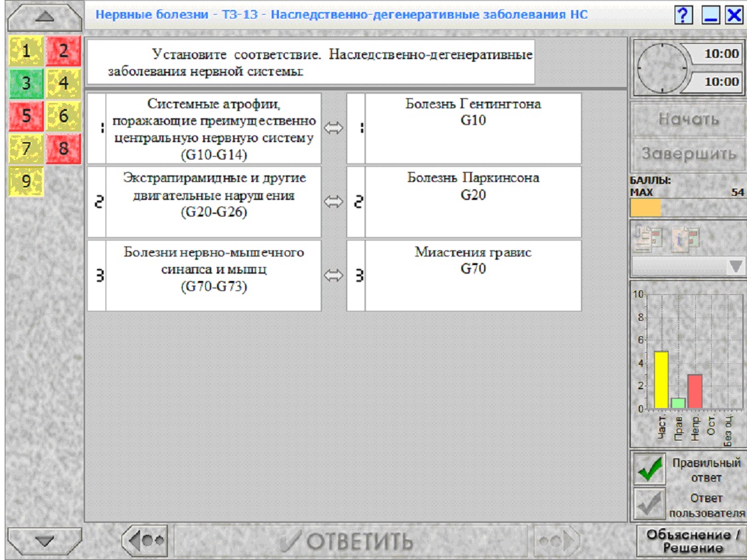Go to question 9 tile
747x560 pixels.
point(26,181)
